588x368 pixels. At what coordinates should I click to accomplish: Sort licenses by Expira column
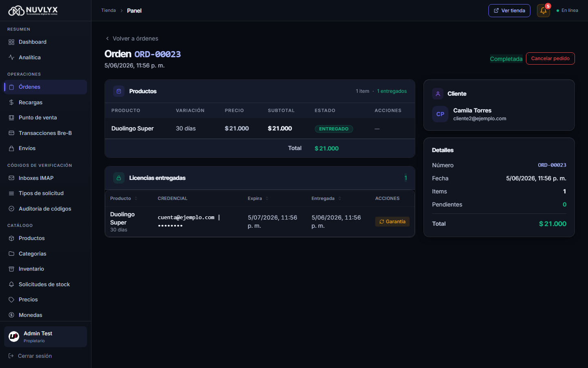point(258,199)
